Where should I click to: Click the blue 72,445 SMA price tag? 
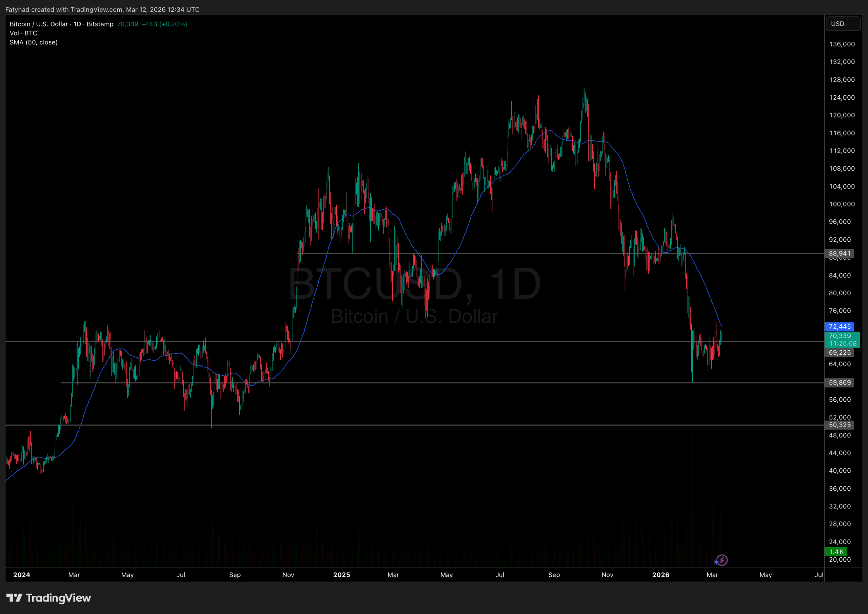839,326
